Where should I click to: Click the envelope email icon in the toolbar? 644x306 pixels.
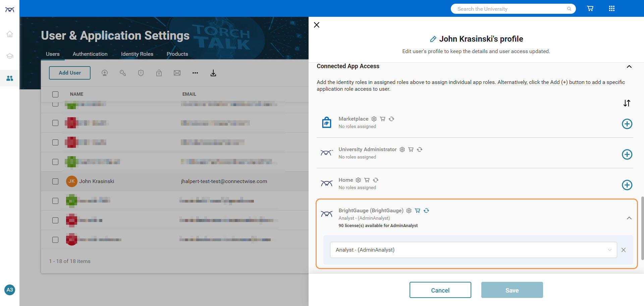coord(177,73)
